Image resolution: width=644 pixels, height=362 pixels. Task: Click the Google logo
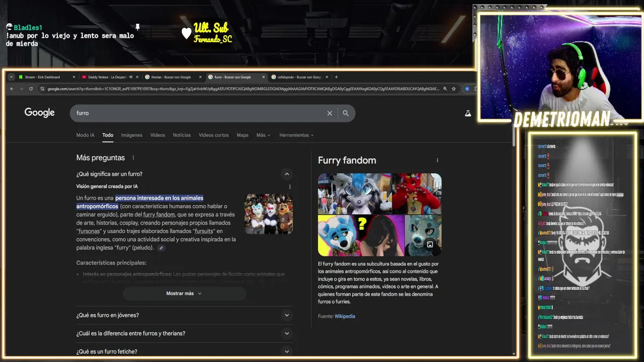click(x=40, y=113)
